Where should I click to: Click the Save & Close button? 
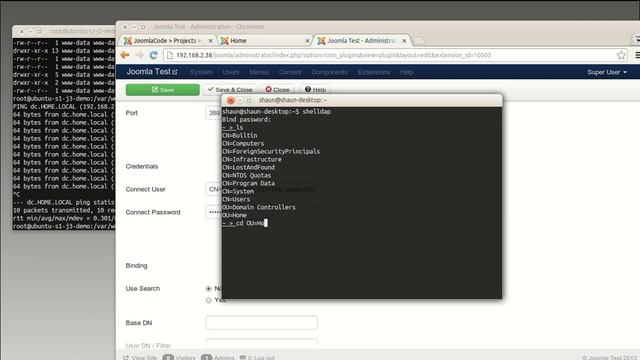pos(230,90)
